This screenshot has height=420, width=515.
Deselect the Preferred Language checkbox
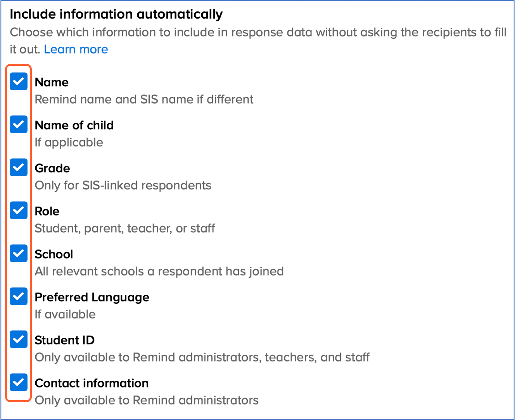19,296
